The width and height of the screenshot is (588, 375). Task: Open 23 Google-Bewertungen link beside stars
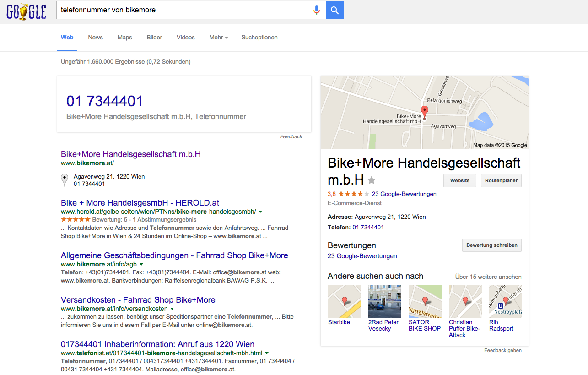[404, 194]
